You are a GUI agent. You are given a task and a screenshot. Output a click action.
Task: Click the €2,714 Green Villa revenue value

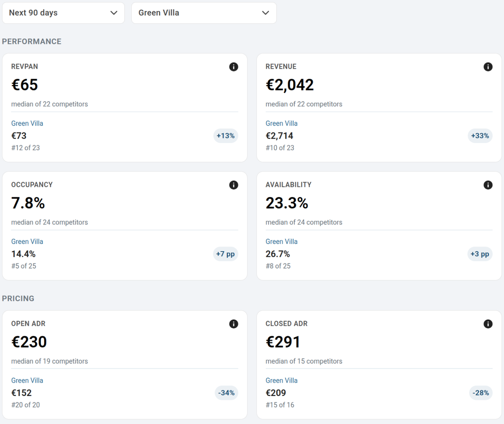280,136
